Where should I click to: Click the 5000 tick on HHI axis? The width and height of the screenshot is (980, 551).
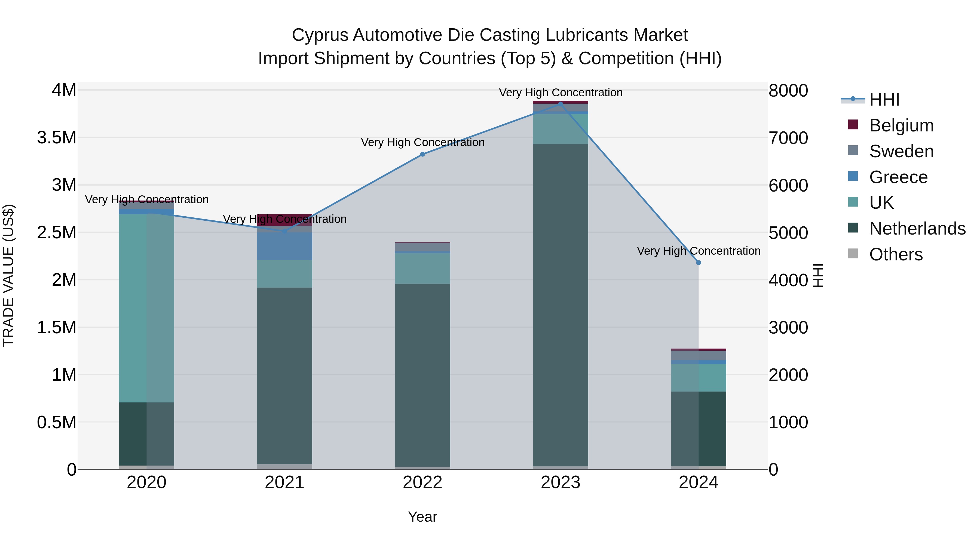coord(788,233)
